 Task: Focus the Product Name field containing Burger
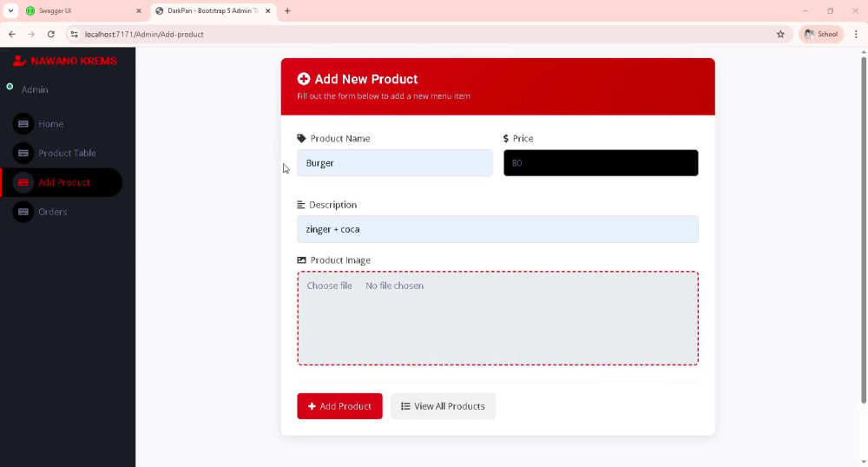point(395,162)
